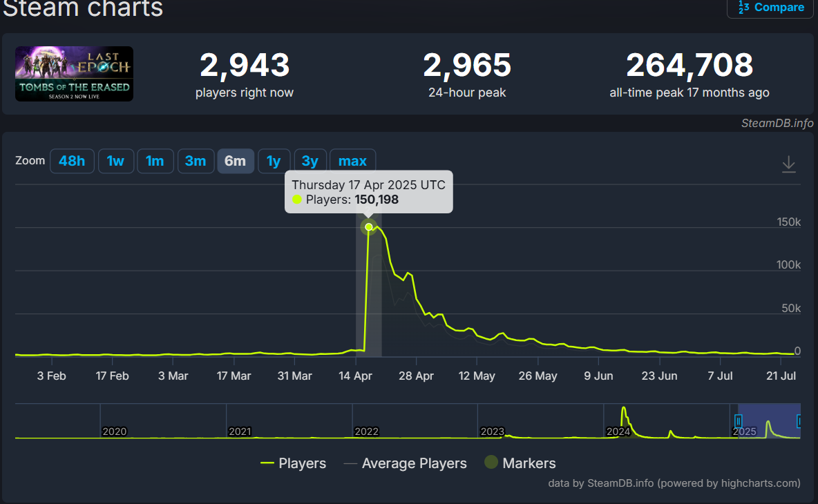Click the right navigator range handle
This screenshot has width=818, height=504.
pos(799,421)
